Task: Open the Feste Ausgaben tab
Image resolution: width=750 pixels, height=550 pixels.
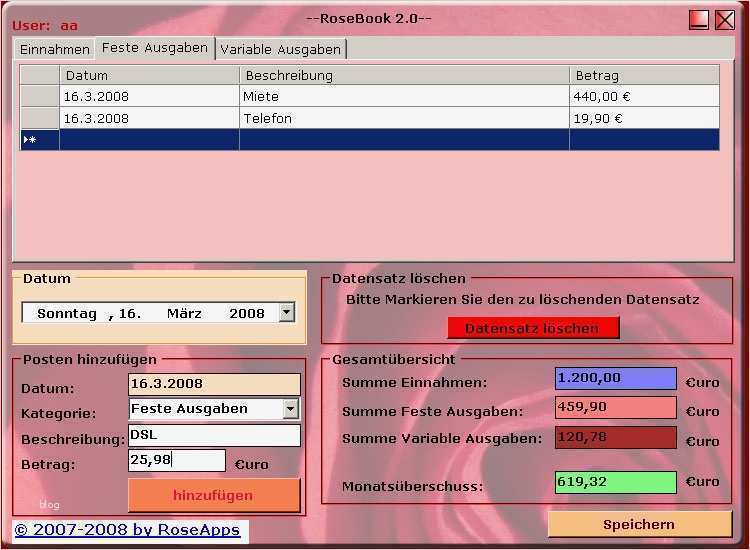Action: [x=155, y=48]
